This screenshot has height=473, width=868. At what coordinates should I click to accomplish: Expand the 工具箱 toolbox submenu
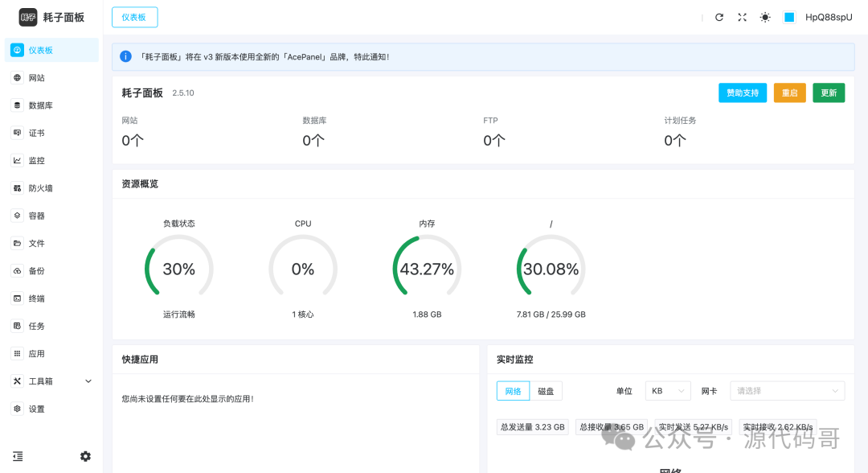tap(52, 381)
